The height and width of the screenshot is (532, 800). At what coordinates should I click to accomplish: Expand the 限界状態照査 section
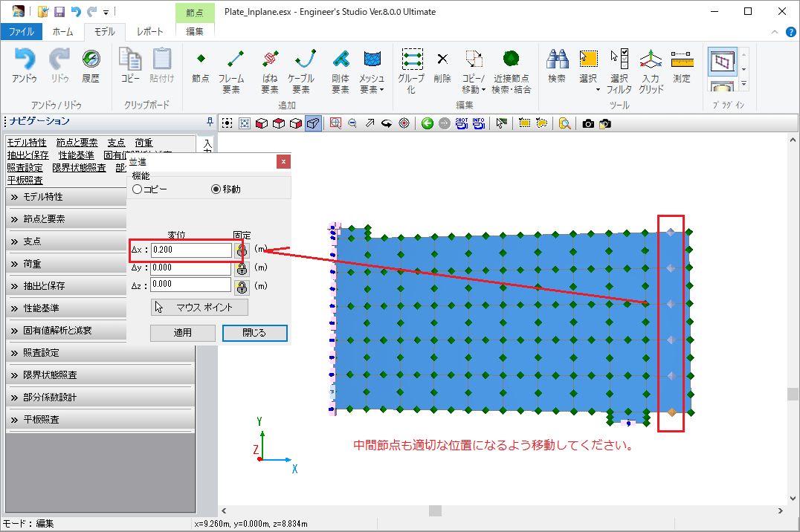point(100,375)
